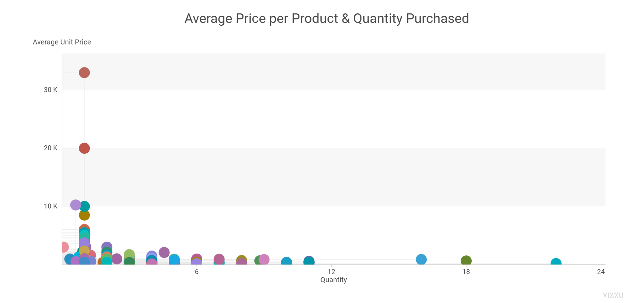The width and height of the screenshot is (644, 303).
Task: Click the Average Unit Price axis label
Action: point(62,42)
